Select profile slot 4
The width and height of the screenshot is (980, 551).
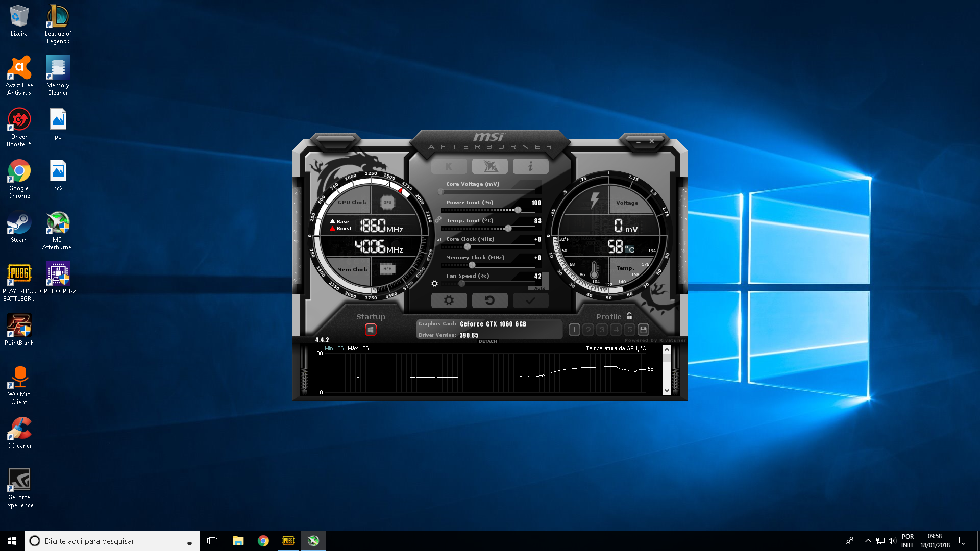tap(616, 330)
